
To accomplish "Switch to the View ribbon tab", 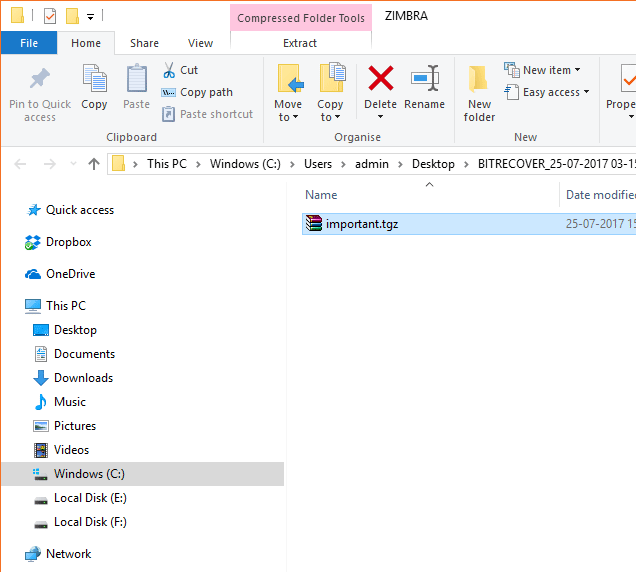I will tap(200, 43).
